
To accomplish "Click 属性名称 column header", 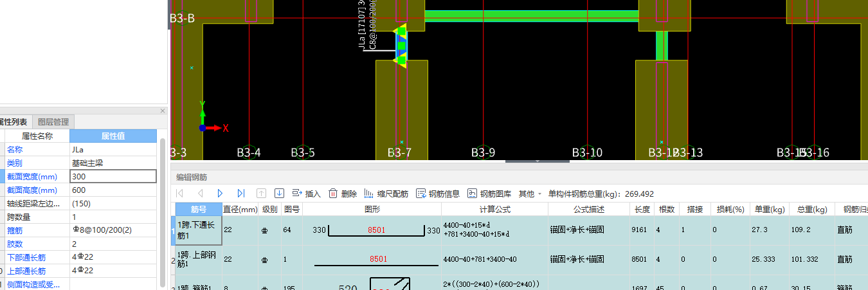I will coord(37,136).
